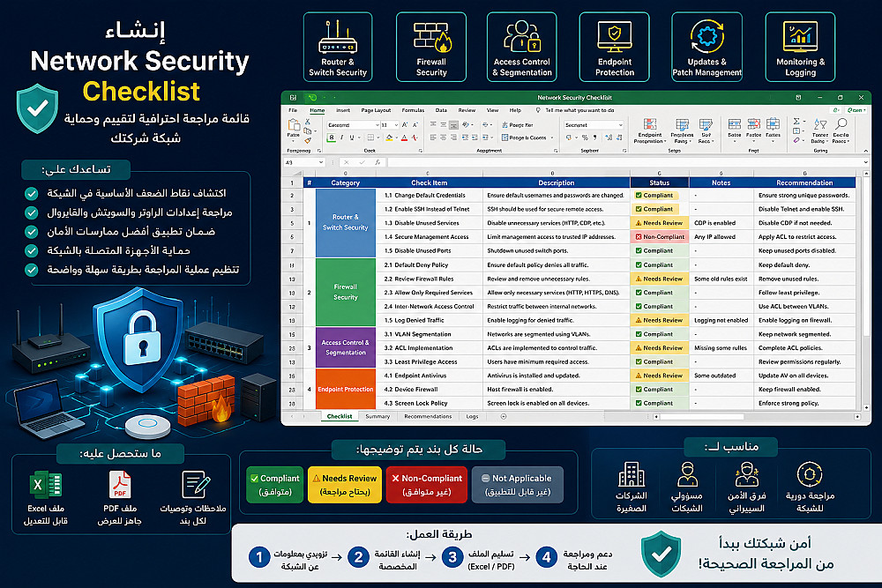Open the Monitoring & Logging chart icon

pyautogui.click(x=800, y=37)
